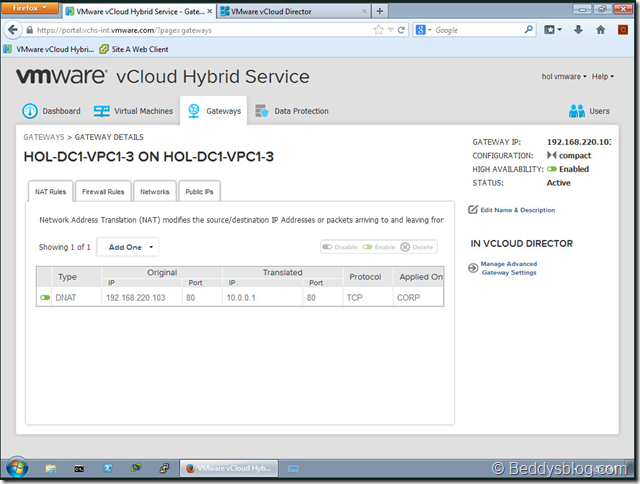Switch to the NAT Rules tab
The height and width of the screenshot is (484, 640).
(51, 191)
